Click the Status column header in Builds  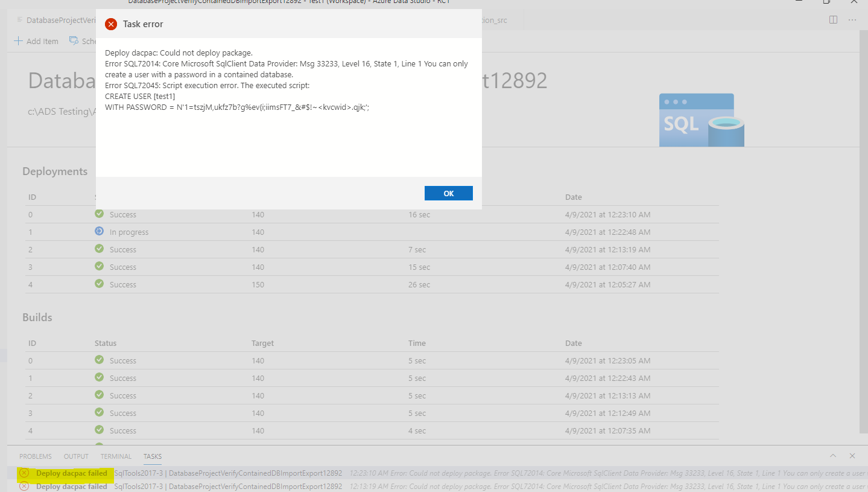tap(105, 343)
